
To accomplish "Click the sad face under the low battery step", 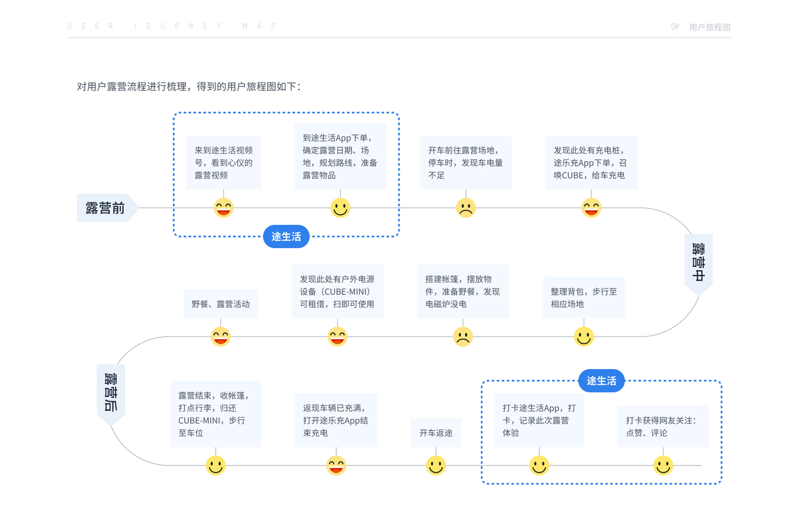I will click(465, 207).
